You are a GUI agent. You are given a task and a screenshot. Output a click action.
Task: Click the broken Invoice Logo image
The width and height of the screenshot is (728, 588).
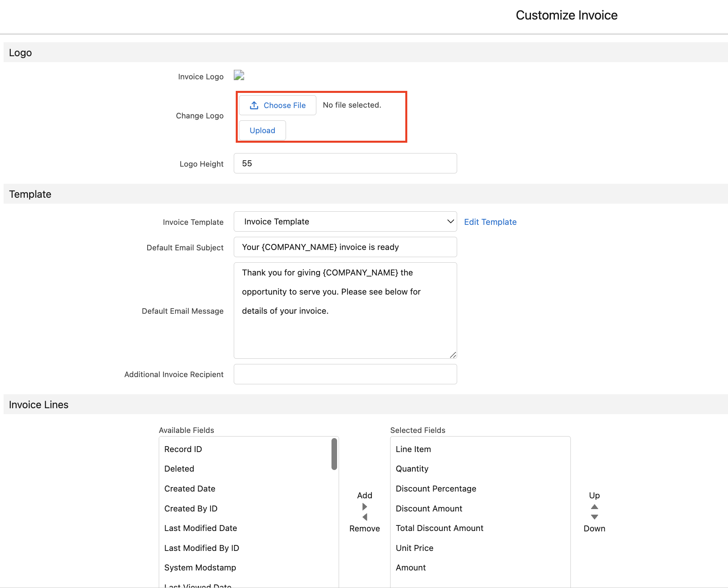pos(239,75)
